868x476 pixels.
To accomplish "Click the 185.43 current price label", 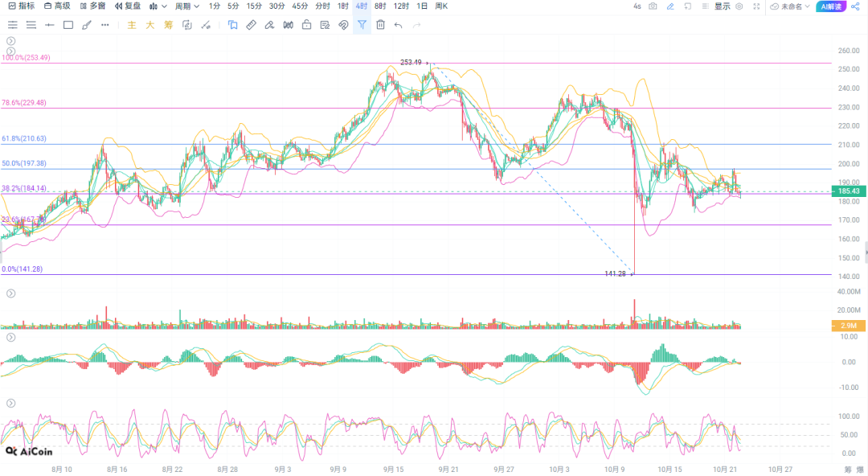I will pos(849,191).
